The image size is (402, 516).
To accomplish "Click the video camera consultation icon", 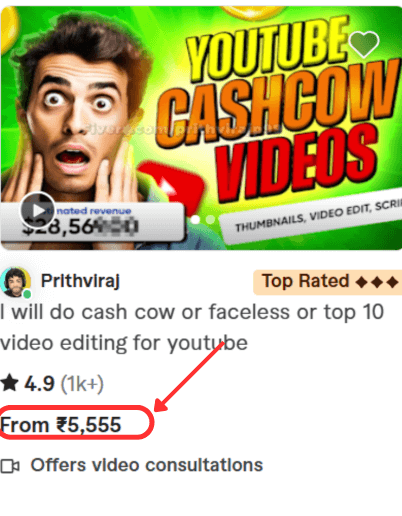I will pyautogui.click(x=10, y=466).
